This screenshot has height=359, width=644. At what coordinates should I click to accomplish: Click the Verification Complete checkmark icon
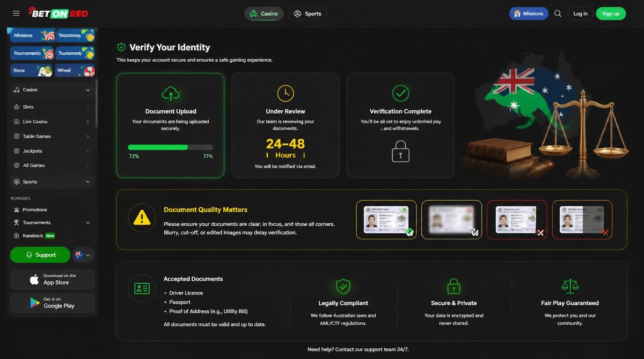(x=401, y=93)
